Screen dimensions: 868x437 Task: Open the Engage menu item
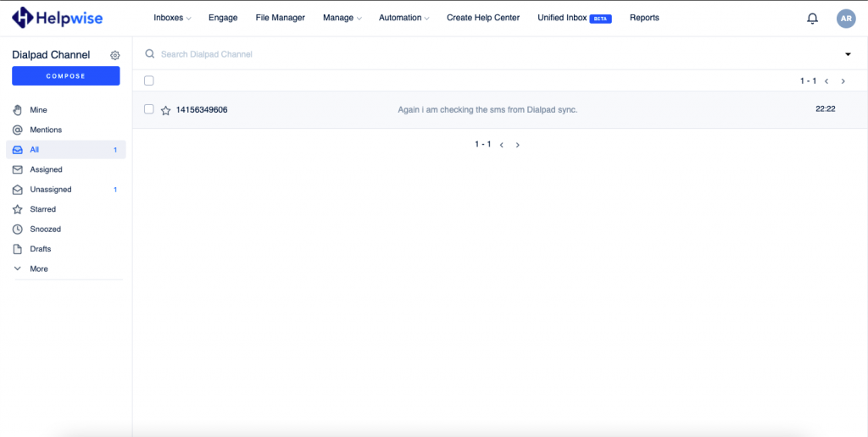coord(223,18)
